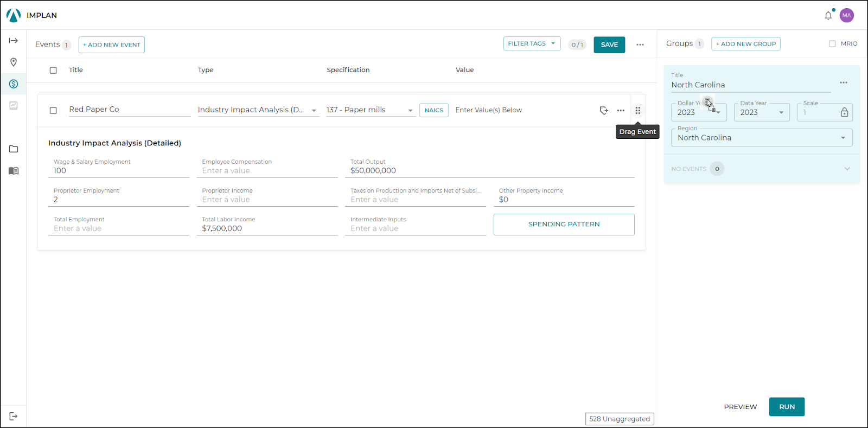Open the Region North Carolina dropdown
Viewport: 868px width, 428px height.
pos(762,138)
